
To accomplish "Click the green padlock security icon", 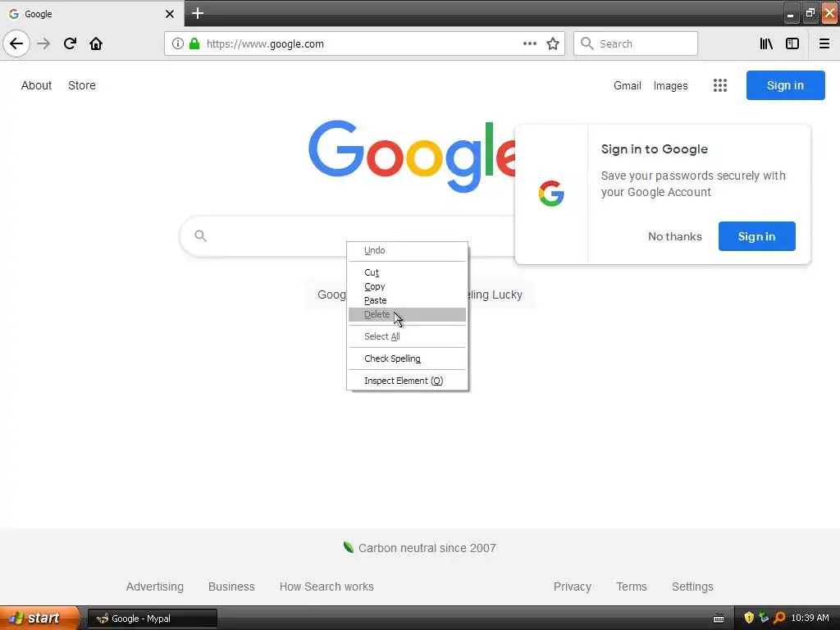I will coord(194,43).
